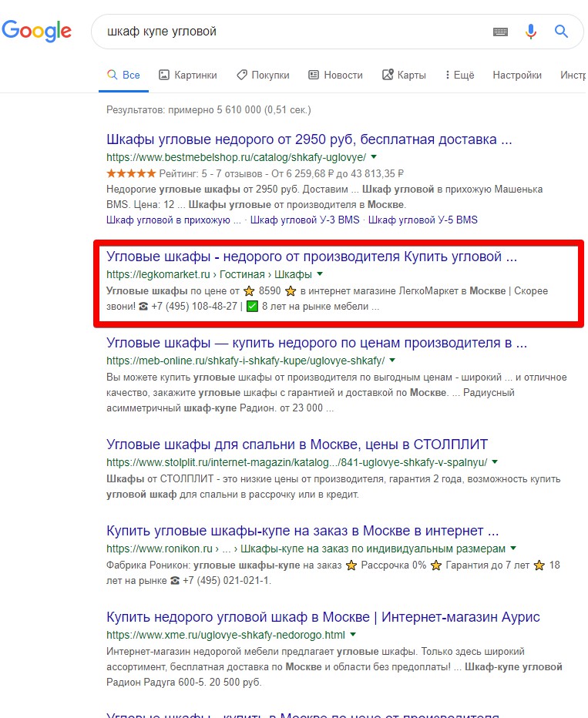The image size is (588, 718).
Task: Click the bestmebelshop.ru catalog URL text
Action: click(x=236, y=157)
